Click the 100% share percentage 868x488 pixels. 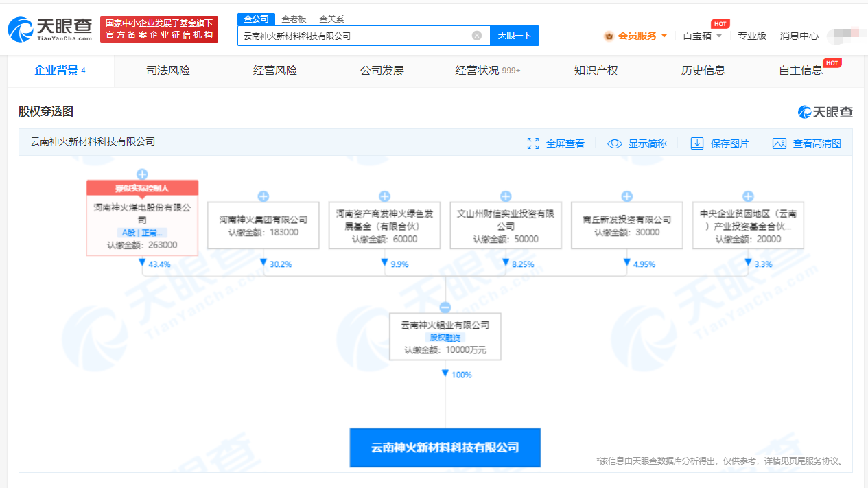(x=461, y=375)
